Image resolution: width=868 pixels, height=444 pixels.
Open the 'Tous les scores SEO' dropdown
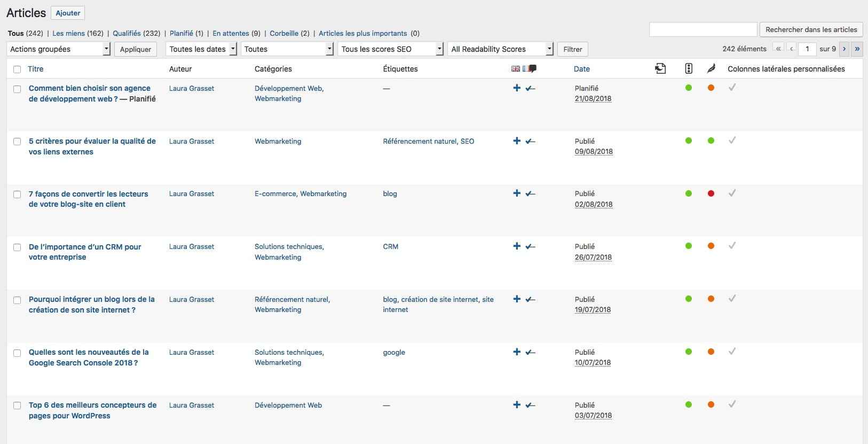[390, 49]
